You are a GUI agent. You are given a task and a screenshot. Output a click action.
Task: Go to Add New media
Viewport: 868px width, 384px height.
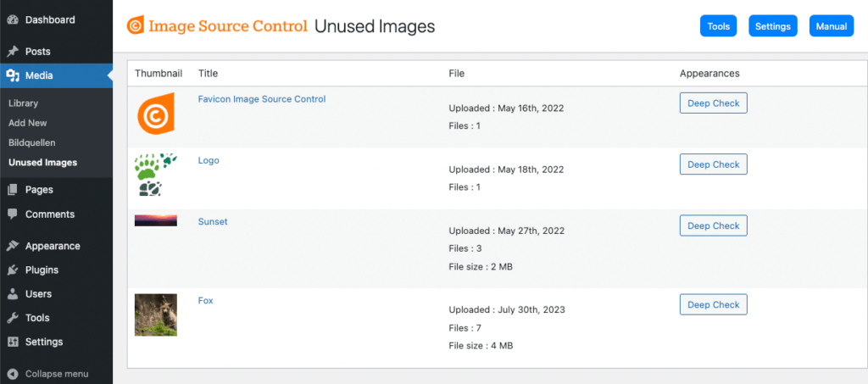28,123
